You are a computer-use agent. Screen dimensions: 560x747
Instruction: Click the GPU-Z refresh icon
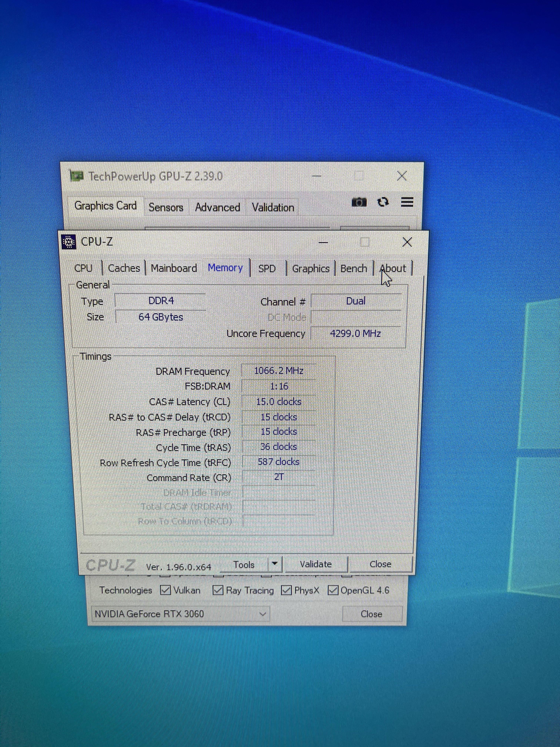click(383, 202)
